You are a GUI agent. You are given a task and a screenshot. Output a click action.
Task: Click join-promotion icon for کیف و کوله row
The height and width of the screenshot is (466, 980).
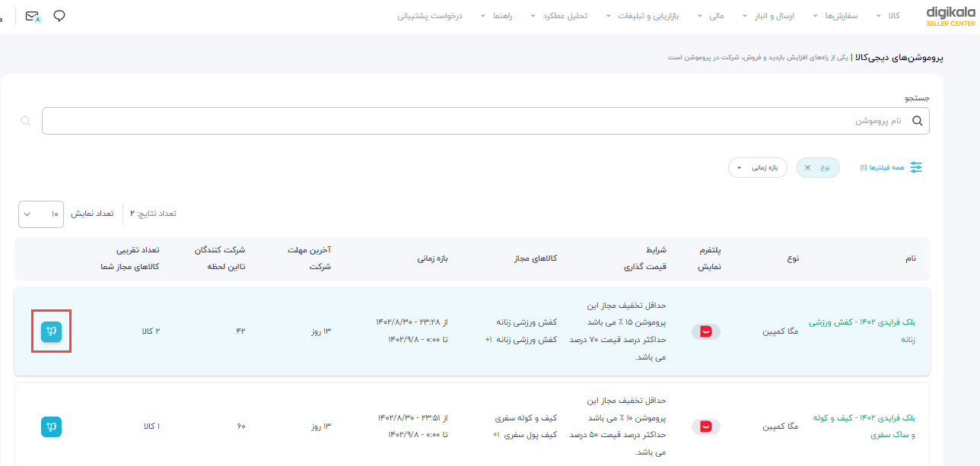tap(51, 426)
